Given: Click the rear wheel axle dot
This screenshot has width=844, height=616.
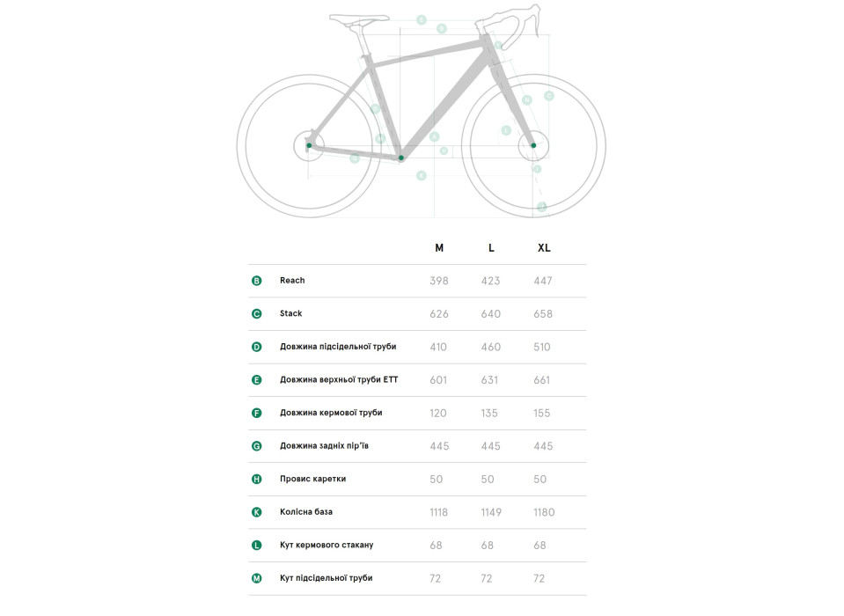Looking at the screenshot, I should pyautogui.click(x=309, y=145).
